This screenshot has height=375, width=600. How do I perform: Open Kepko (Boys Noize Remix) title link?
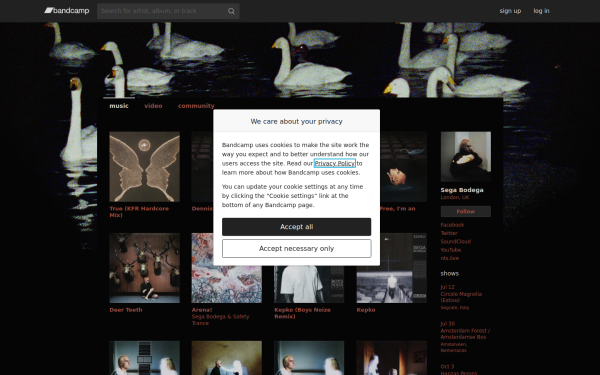(x=302, y=313)
